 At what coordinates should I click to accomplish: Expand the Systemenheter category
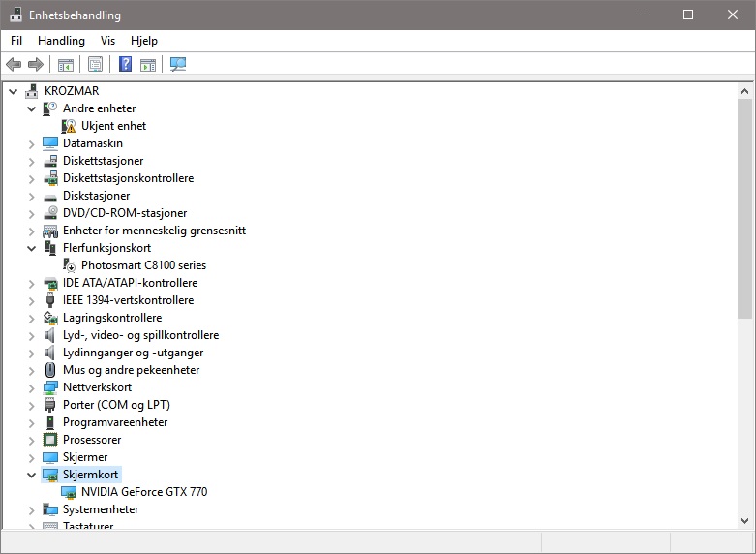[x=31, y=509]
